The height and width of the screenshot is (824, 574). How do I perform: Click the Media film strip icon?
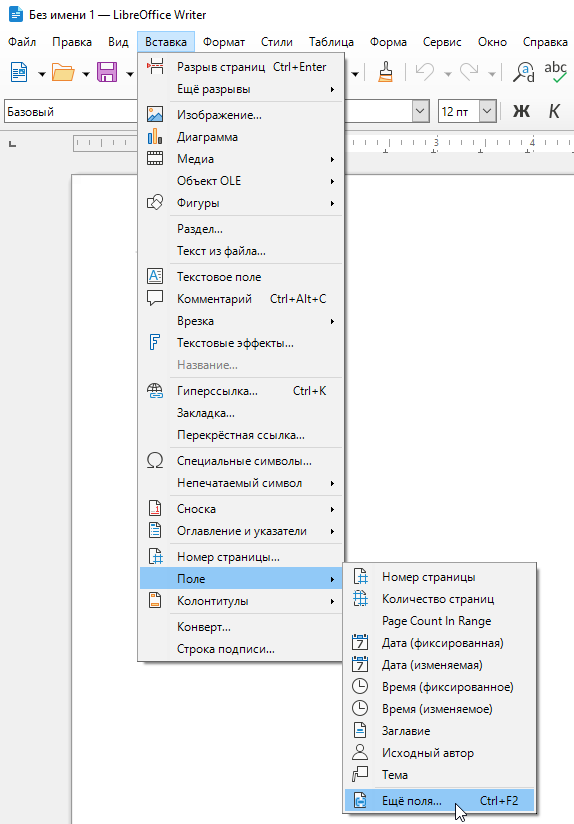click(155, 159)
